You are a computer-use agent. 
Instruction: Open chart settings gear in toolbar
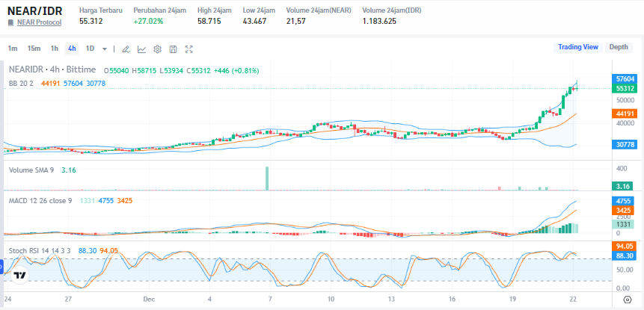[157, 49]
